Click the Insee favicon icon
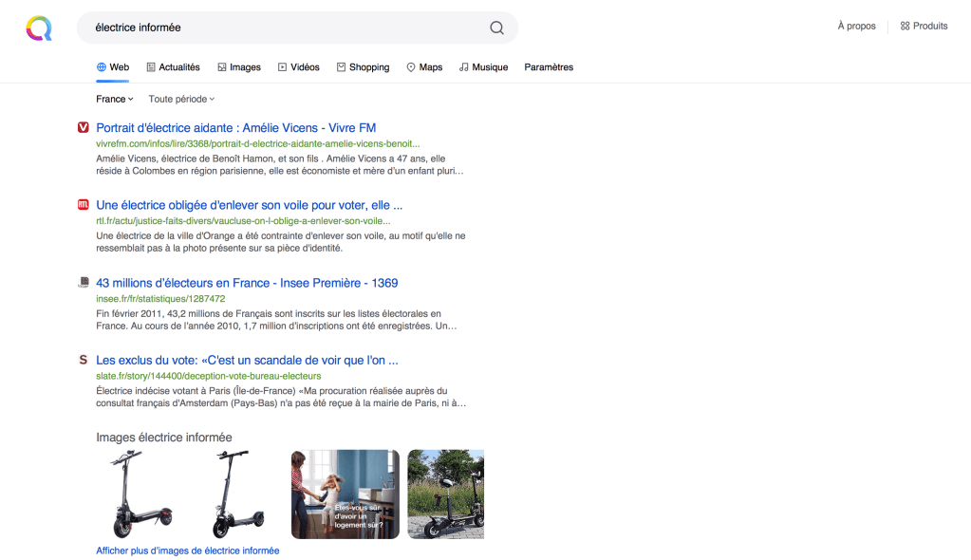The height and width of the screenshot is (560, 971). coord(83,283)
